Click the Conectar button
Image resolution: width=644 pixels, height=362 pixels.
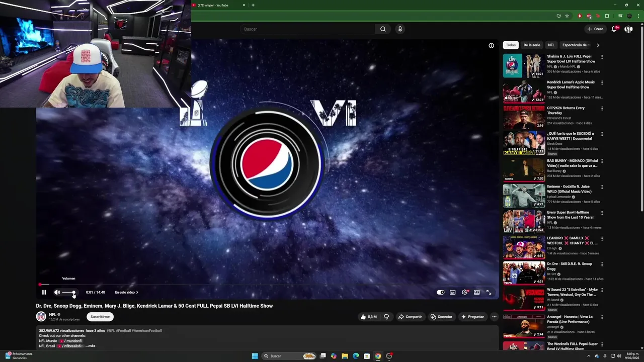click(x=442, y=317)
